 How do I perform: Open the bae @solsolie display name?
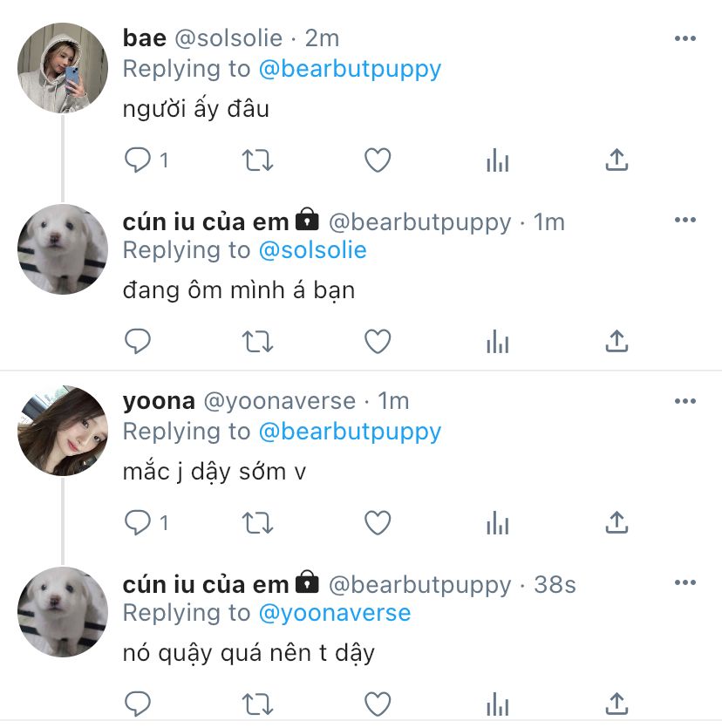pyautogui.click(x=145, y=38)
